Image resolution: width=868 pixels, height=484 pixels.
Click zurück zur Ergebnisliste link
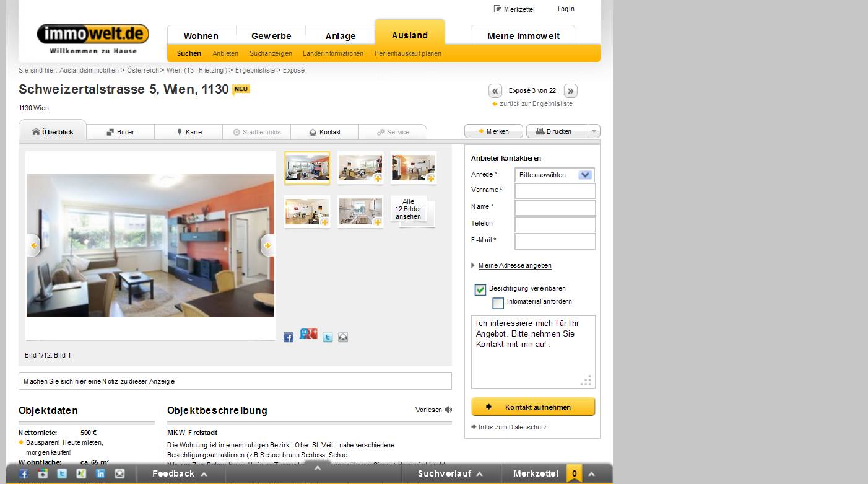(x=536, y=103)
